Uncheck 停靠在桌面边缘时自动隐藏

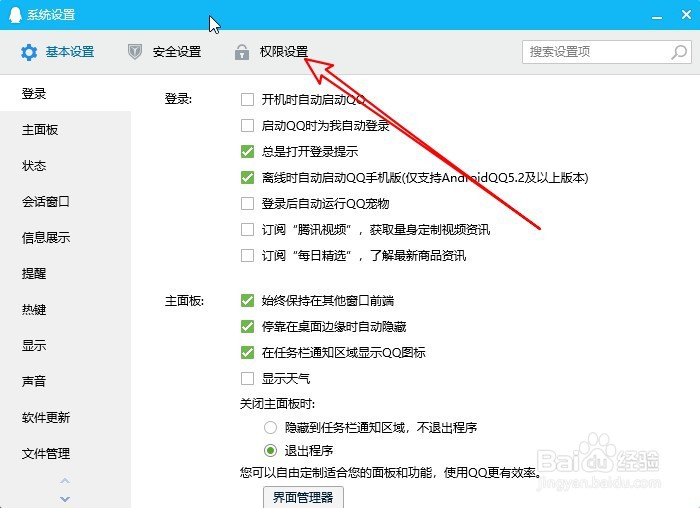tap(247, 327)
